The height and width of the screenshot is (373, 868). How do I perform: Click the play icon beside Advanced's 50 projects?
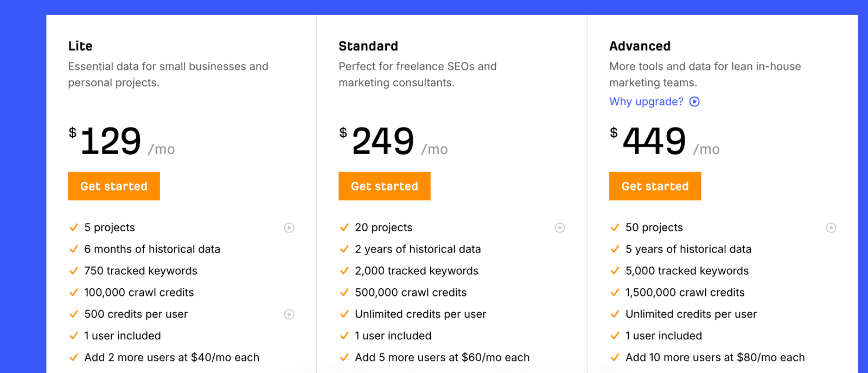831,228
